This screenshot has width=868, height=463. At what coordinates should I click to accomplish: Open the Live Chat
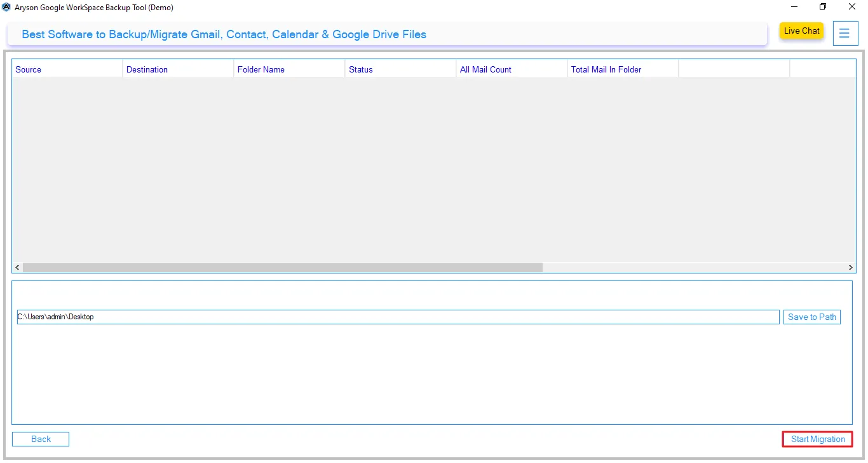(x=801, y=31)
